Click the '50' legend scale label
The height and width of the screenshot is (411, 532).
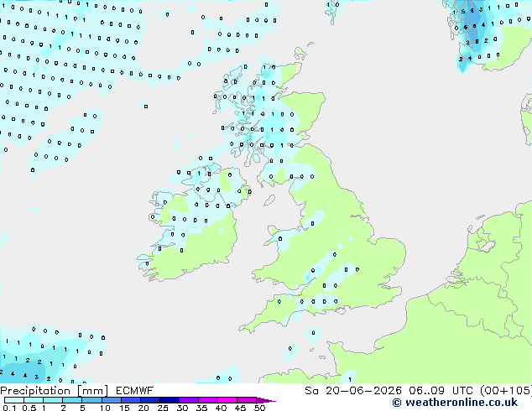(259, 408)
